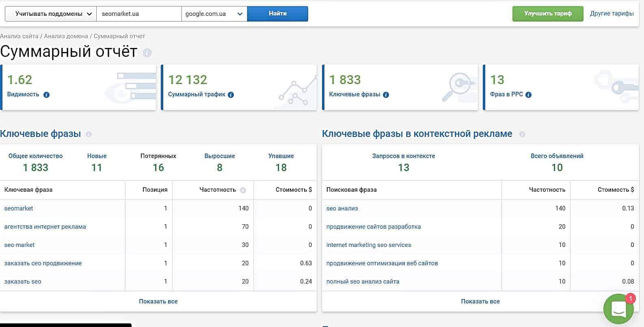
Task: Open the google.com.ua search engine dropdown
Action: (214, 14)
